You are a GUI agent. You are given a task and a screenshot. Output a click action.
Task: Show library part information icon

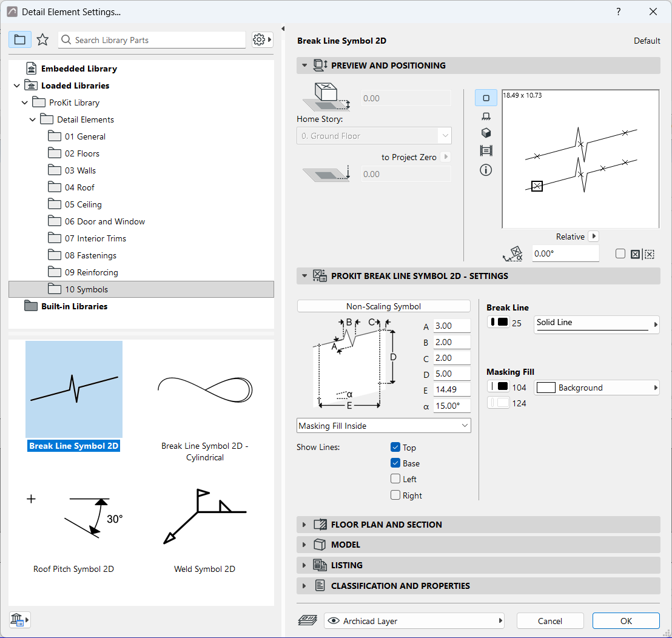pyautogui.click(x=486, y=170)
